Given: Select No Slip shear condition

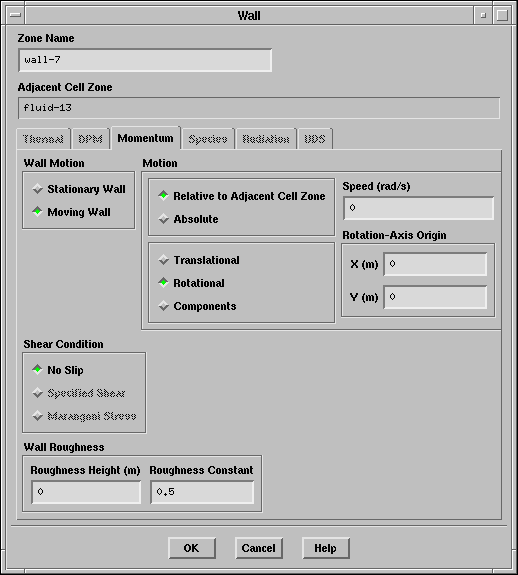Looking at the screenshot, I should [x=58, y=370].
